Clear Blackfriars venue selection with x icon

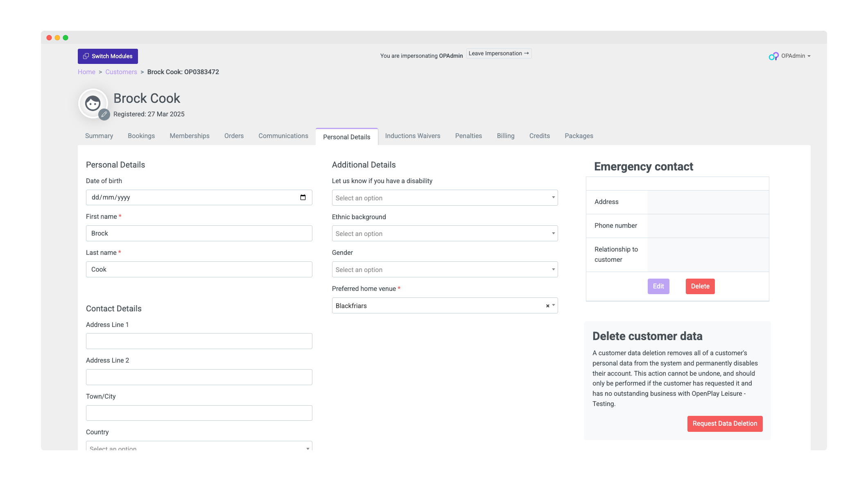tap(547, 306)
